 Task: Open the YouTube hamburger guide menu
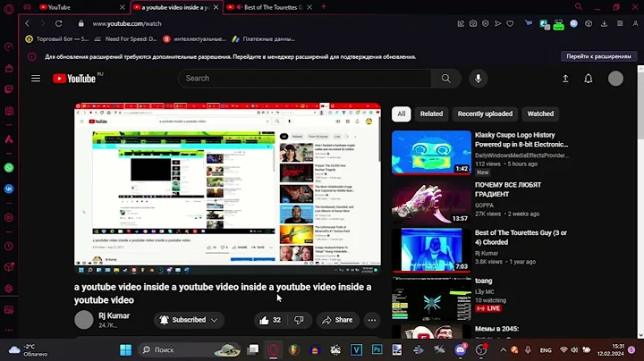(x=36, y=79)
